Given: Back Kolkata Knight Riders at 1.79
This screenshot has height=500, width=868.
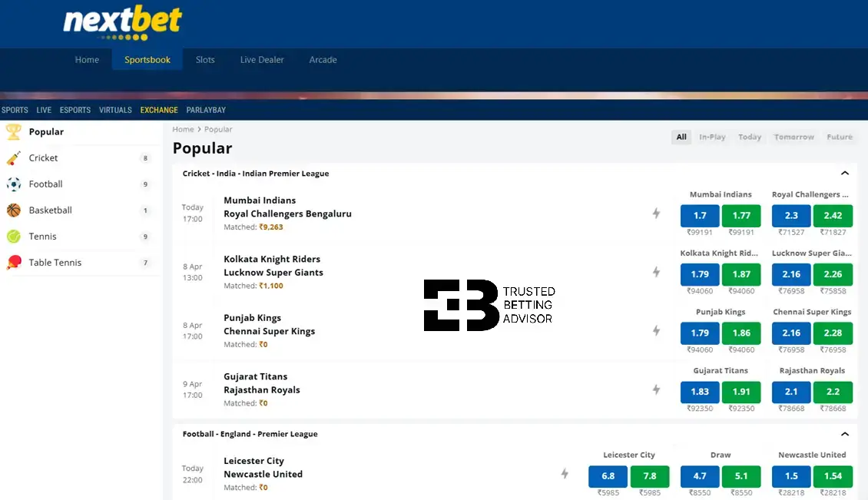Looking at the screenshot, I should tap(700, 274).
